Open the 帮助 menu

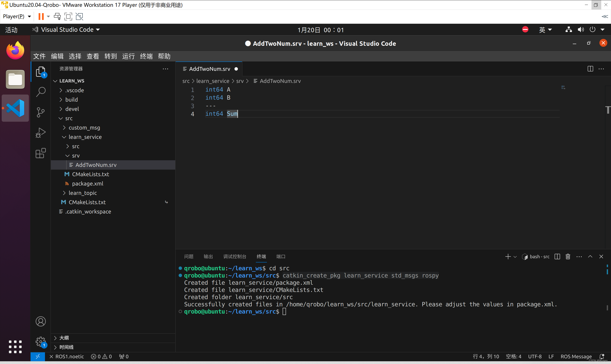click(x=164, y=56)
